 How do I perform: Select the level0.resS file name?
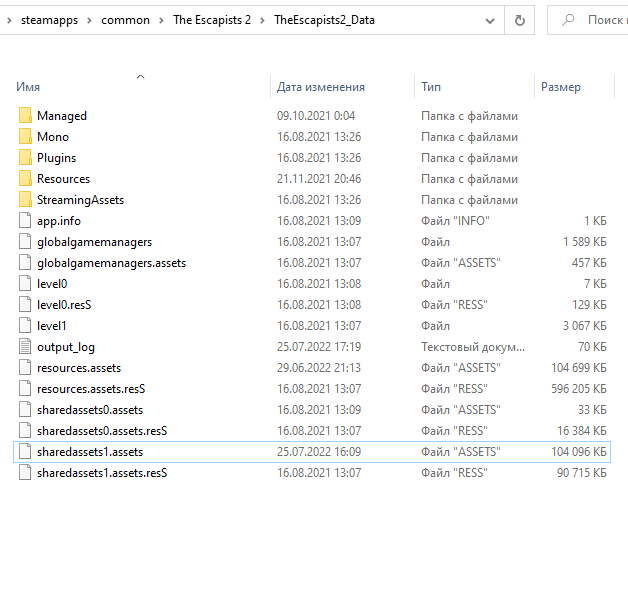(x=64, y=305)
